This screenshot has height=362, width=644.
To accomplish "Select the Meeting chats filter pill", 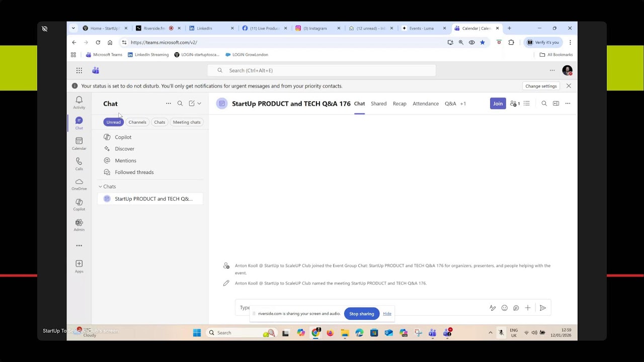I will coord(187,122).
